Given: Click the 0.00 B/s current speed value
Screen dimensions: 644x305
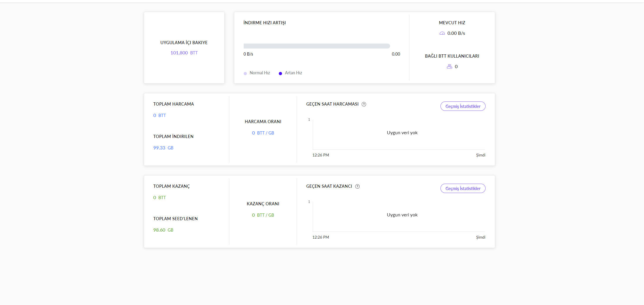Looking at the screenshot, I should (x=456, y=33).
